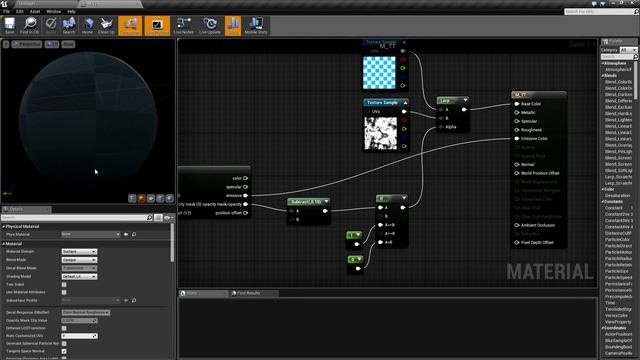Open the Help menu
This screenshot has width=640, height=360.
coord(71,11)
